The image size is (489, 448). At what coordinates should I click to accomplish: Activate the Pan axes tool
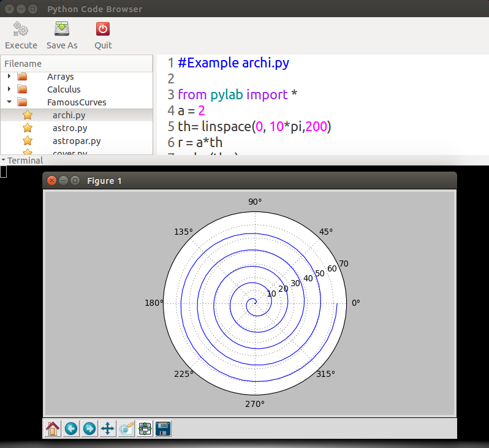pos(108,428)
